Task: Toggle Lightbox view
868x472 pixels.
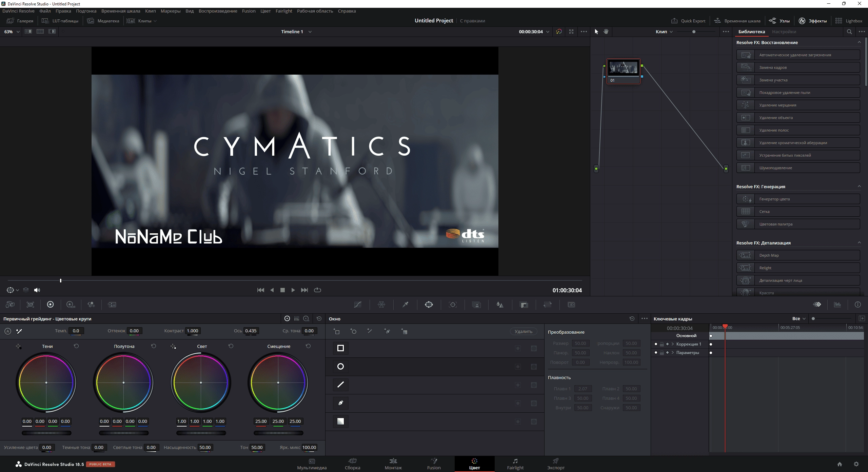Action: coord(849,21)
